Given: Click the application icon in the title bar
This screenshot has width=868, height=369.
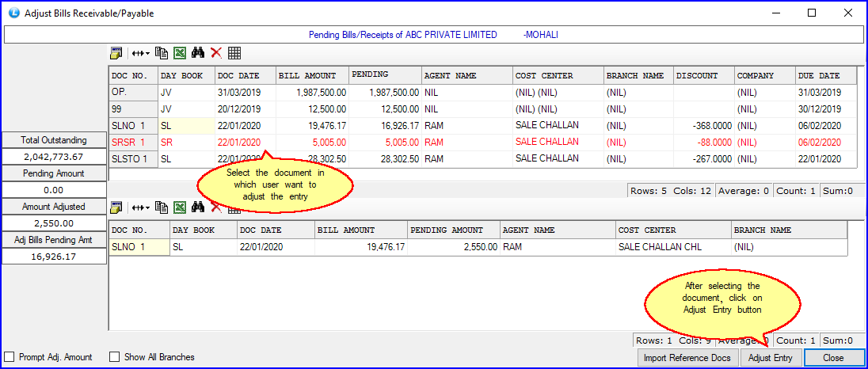Looking at the screenshot, I should [x=14, y=13].
